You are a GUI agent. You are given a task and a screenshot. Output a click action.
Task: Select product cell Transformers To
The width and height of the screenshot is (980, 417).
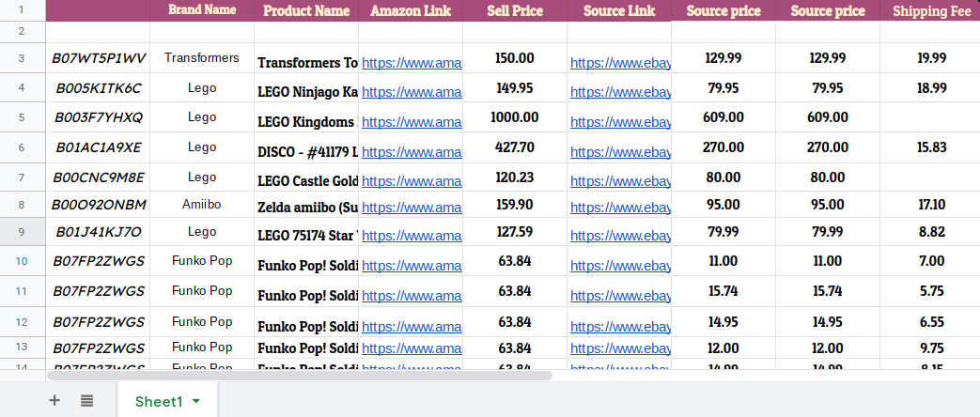[x=306, y=57]
